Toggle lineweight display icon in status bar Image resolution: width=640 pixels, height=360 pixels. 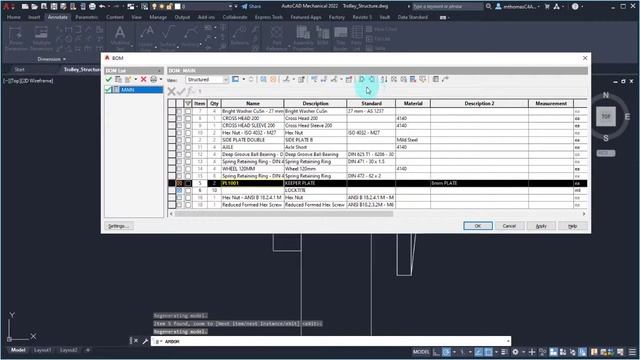(x=504, y=352)
